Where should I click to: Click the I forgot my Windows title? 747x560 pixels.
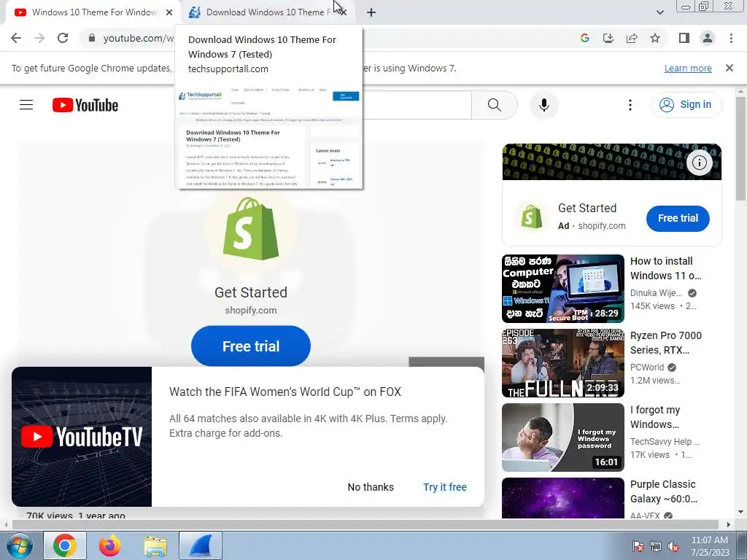[655, 416]
